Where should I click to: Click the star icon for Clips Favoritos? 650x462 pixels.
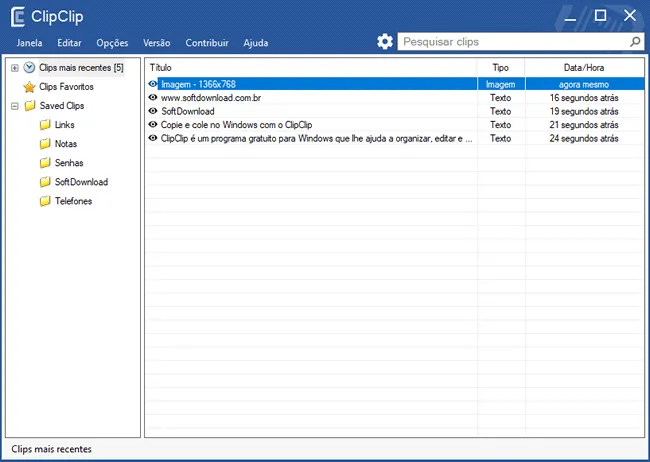coord(29,87)
